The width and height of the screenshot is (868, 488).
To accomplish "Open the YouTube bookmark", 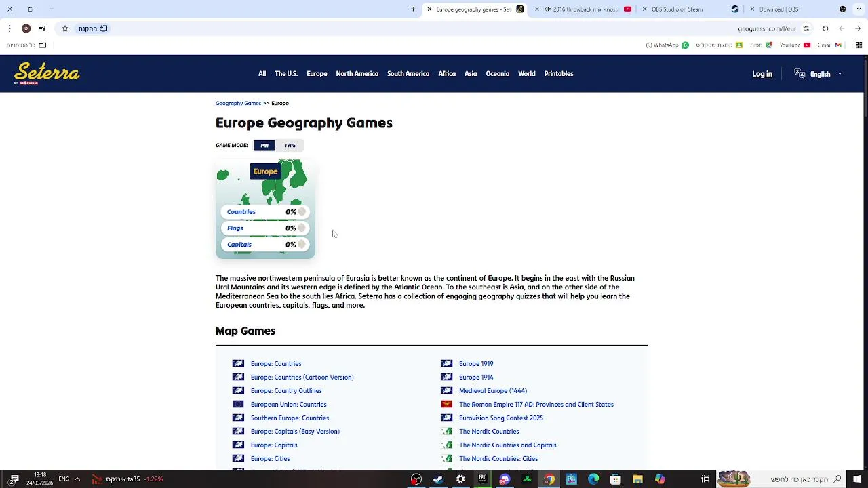I will pyautogui.click(x=795, y=45).
